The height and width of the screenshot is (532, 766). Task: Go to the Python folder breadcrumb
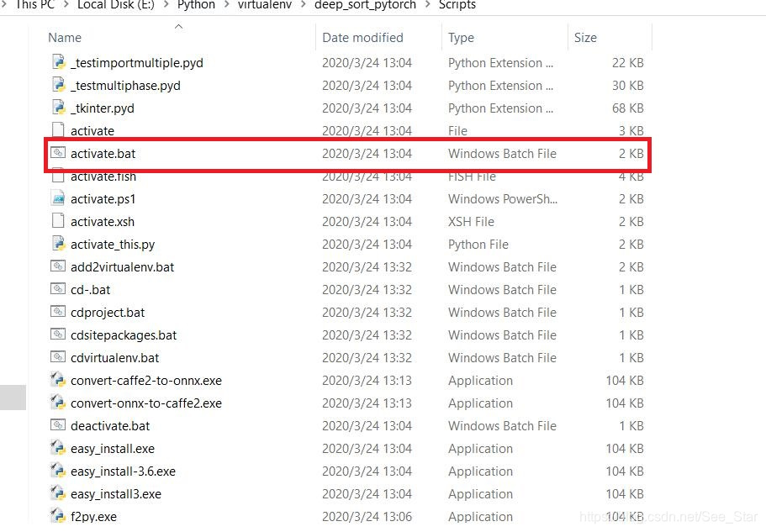[x=196, y=5]
